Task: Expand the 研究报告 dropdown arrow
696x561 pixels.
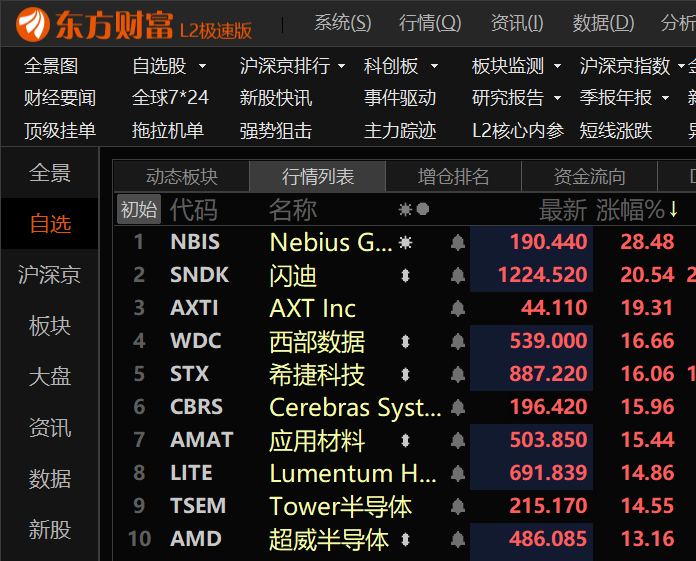Action: coord(558,98)
